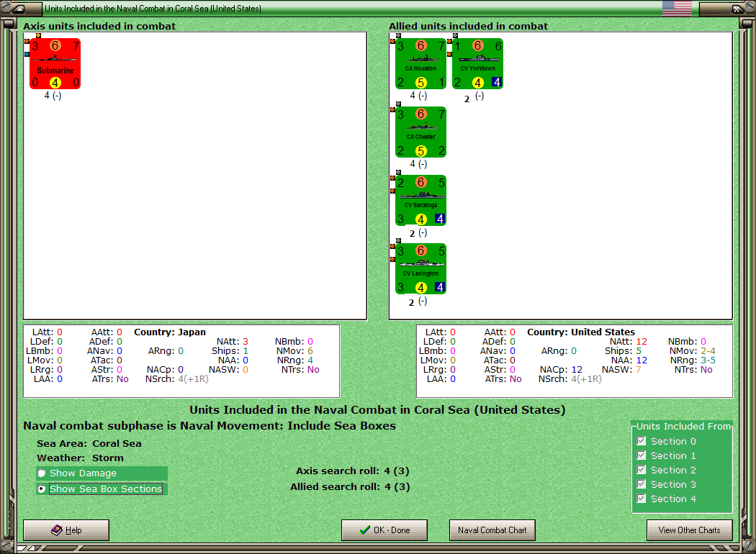
Task: Select the CV Yorktown unit counter
Action: coord(477,63)
